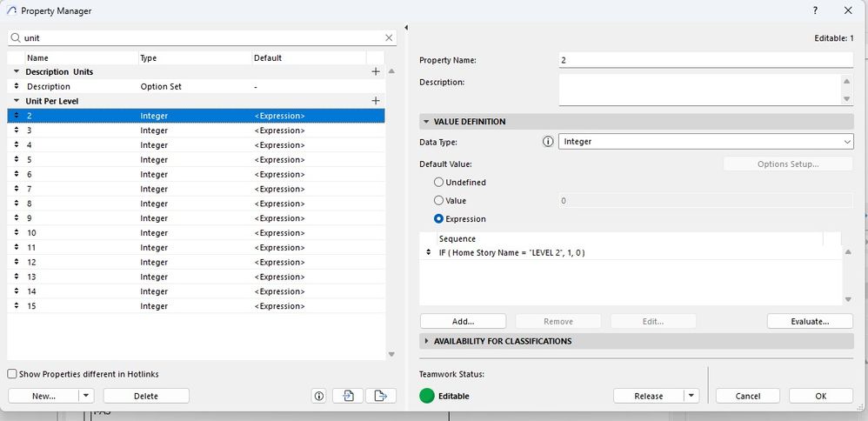Open the dropdown arrow next to New
Image resolution: width=868 pixels, height=421 pixels.
point(86,396)
